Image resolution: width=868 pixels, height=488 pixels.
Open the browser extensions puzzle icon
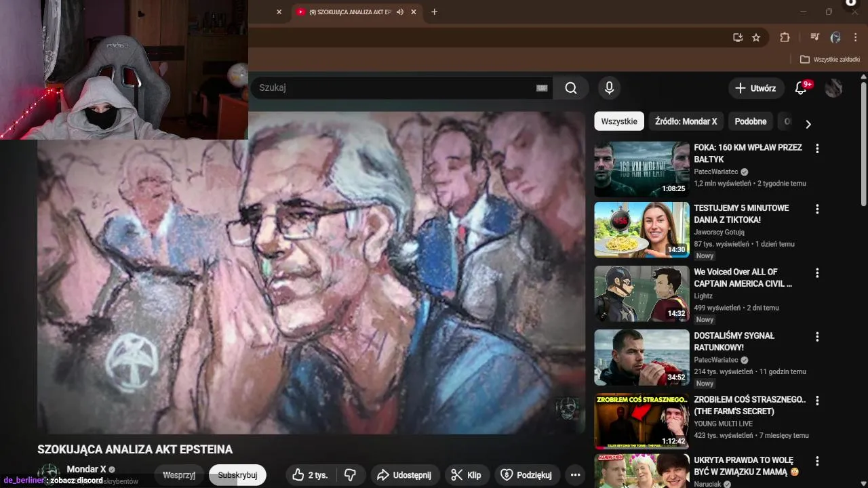click(x=785, y=37)
